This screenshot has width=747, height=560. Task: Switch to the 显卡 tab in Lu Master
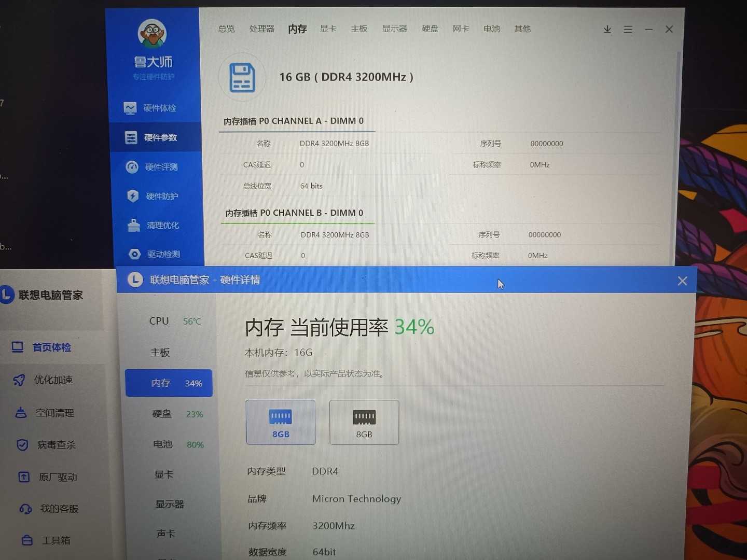328,29
